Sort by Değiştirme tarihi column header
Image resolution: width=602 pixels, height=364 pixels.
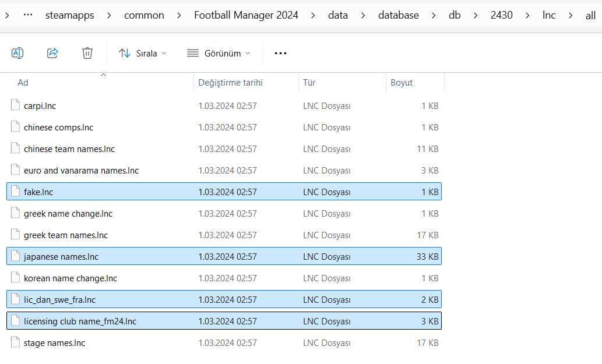click(x=230, y=83)
